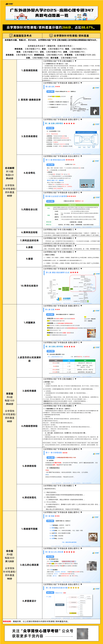Select the 综合题 section label
This screenshot has width=103, height=644.
pos(10,551)
